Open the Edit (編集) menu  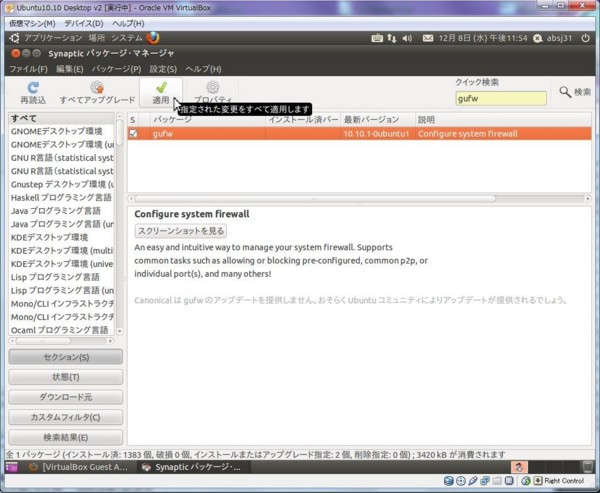click(x=70, y=69)
